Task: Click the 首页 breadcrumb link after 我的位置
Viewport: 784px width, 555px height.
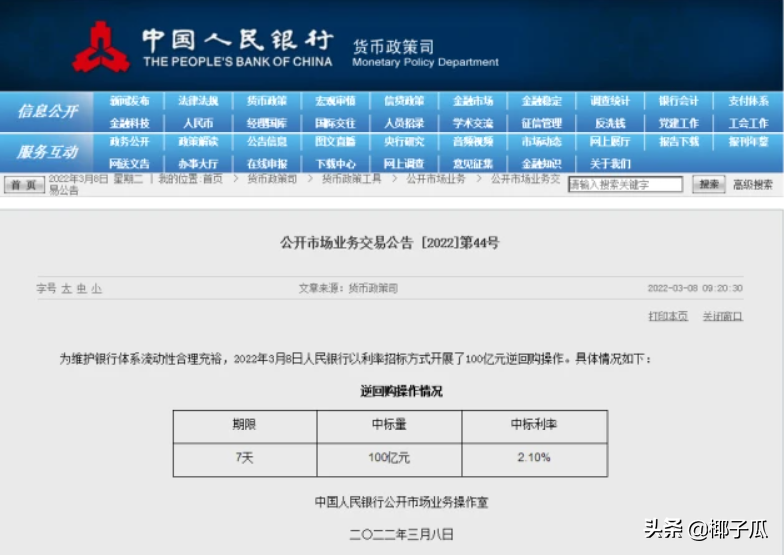Action: coord(212,179)
